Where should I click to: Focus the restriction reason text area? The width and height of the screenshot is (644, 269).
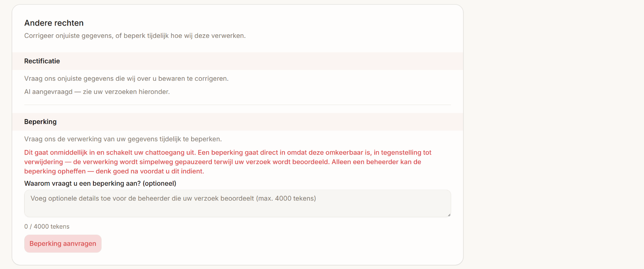[x=238, y=203]
